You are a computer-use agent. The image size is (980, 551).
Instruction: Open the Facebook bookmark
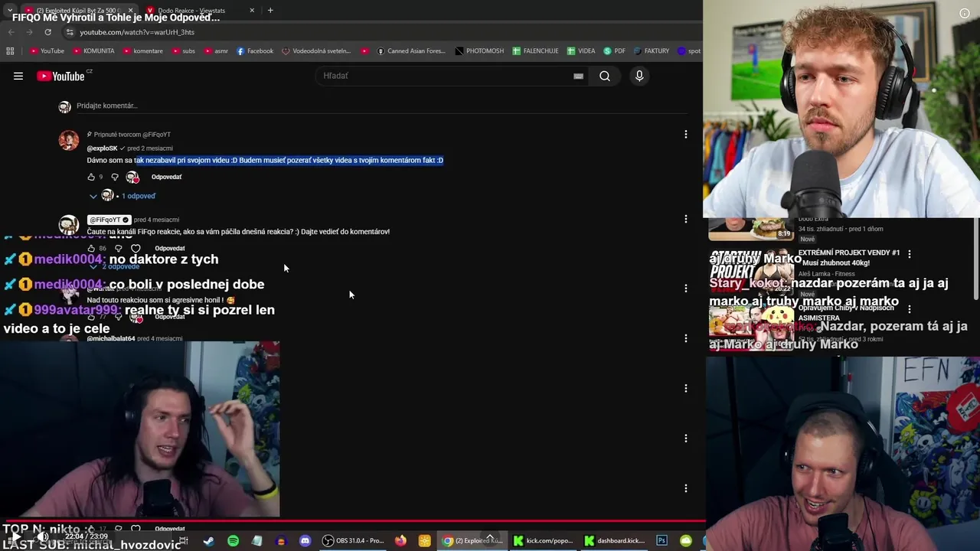(255, 51)
